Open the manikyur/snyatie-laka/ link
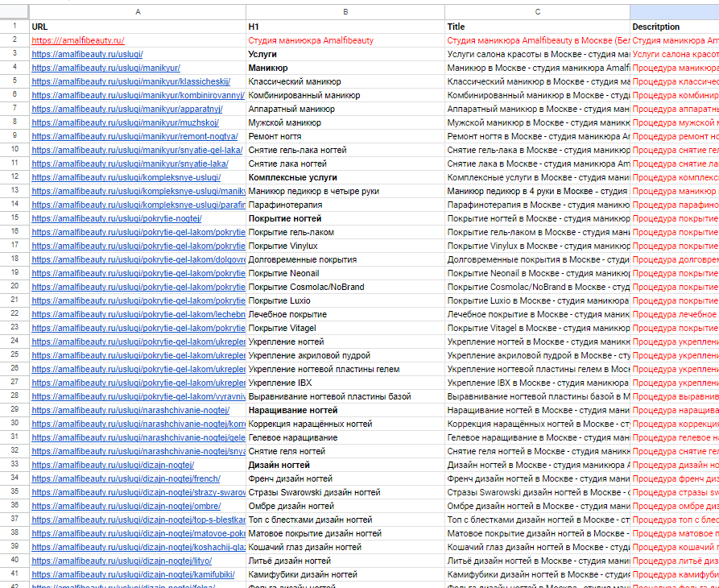Screen dimensions: 719x588 [130, 164]
